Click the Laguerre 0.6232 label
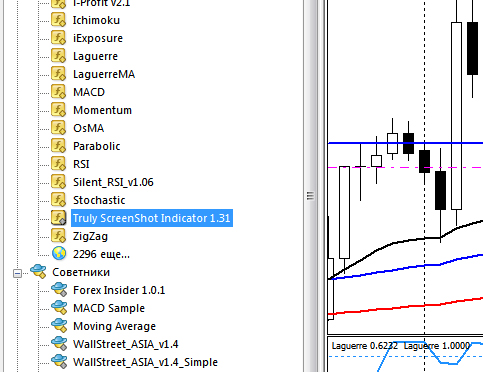The image size is (483, 372). click(365, 346)
